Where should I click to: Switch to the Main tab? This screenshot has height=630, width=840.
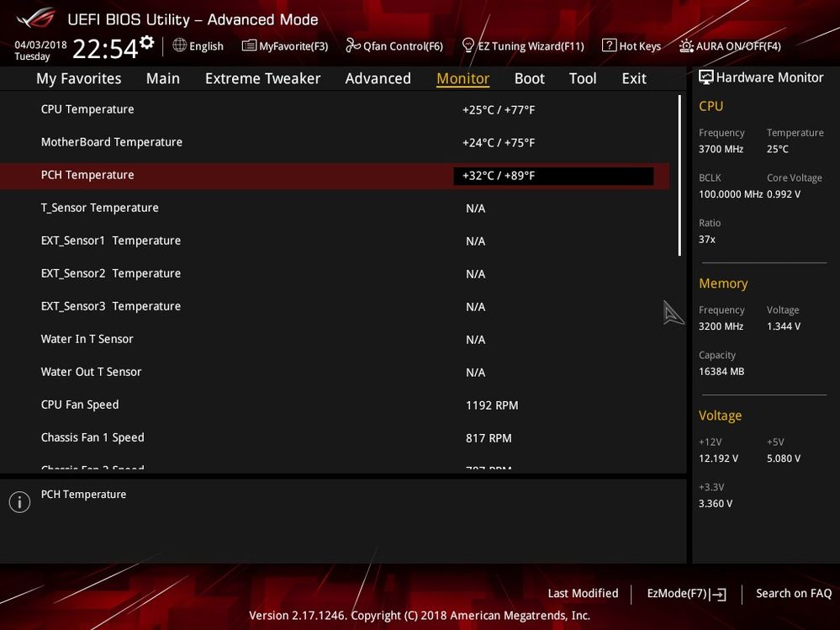[x=163, y=79]
